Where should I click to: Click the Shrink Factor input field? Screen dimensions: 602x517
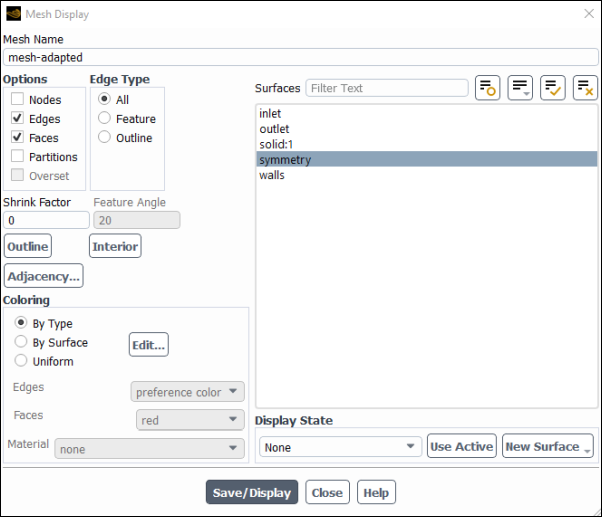(46, 220)
